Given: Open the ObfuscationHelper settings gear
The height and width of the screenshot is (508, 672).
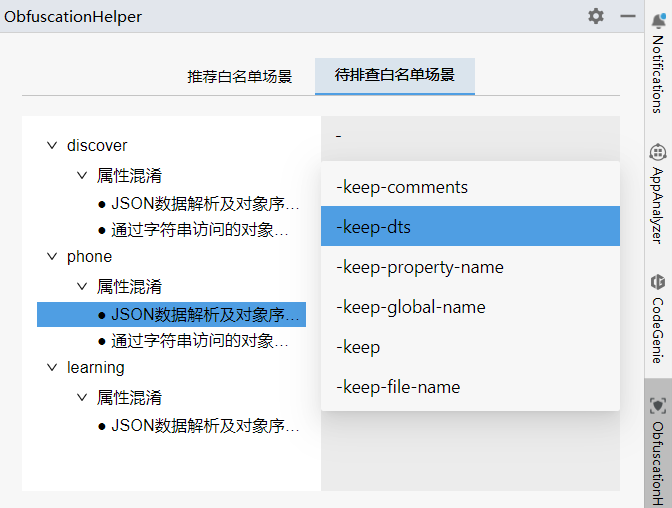Looking at the screenshot, I should [596, 16].
